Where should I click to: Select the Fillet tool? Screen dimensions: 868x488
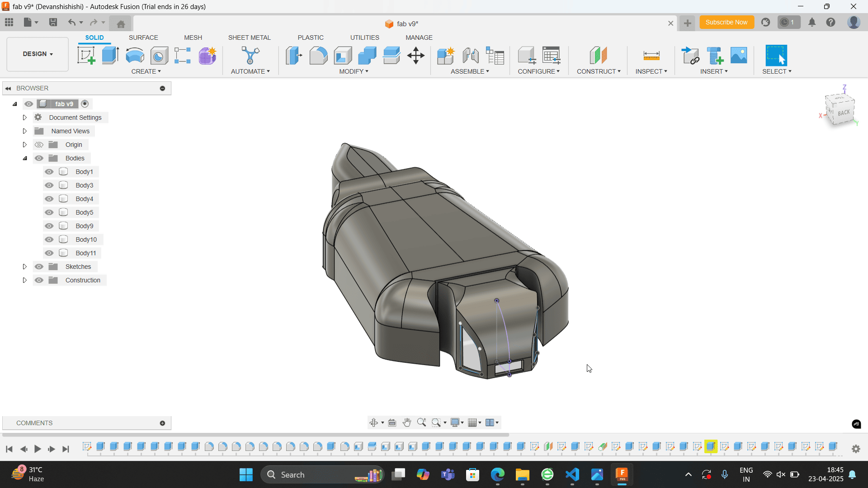click(318, 56)
